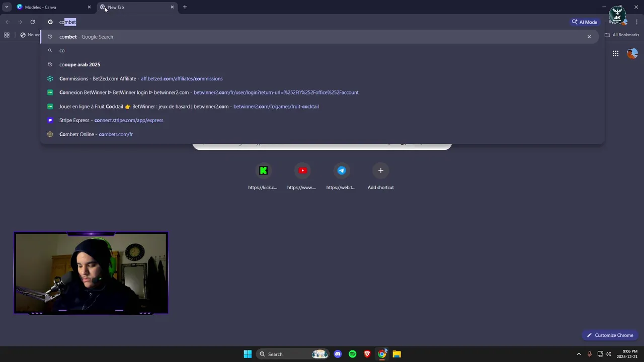The width and height of the screenshot is (644, 362).
Task: Close the Modèles - Canva tab
Action: [89, 7]
